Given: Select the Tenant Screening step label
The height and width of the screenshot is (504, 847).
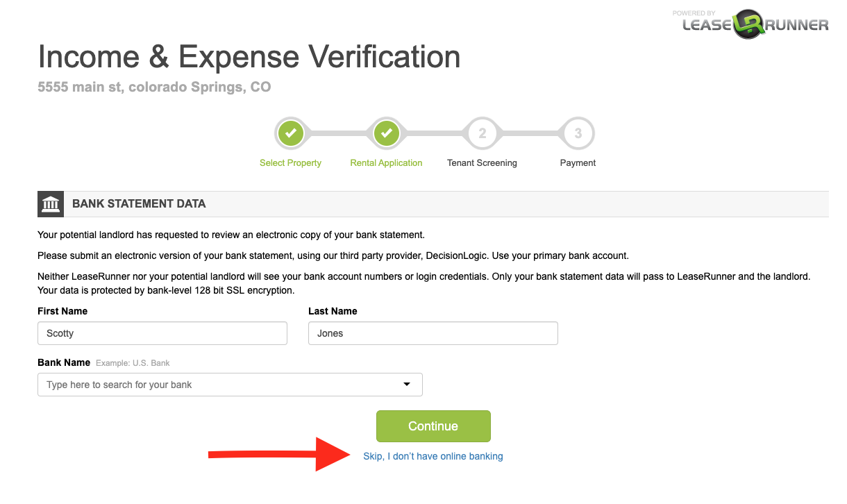Looking at the screenshot, I should coord(482,163).
